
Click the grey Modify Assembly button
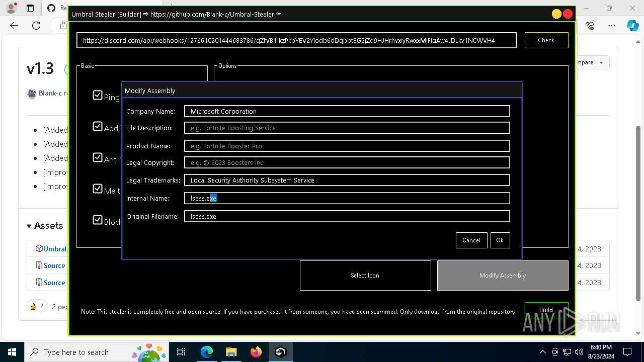point(503,276)
